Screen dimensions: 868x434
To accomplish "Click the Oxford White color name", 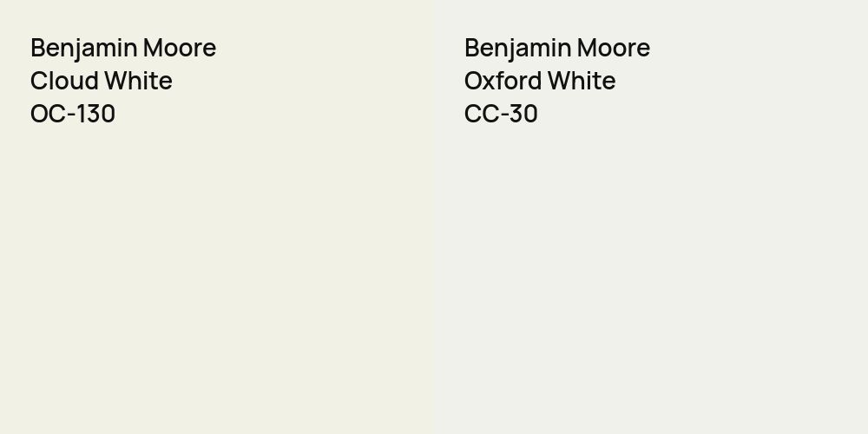I will 540,81.
